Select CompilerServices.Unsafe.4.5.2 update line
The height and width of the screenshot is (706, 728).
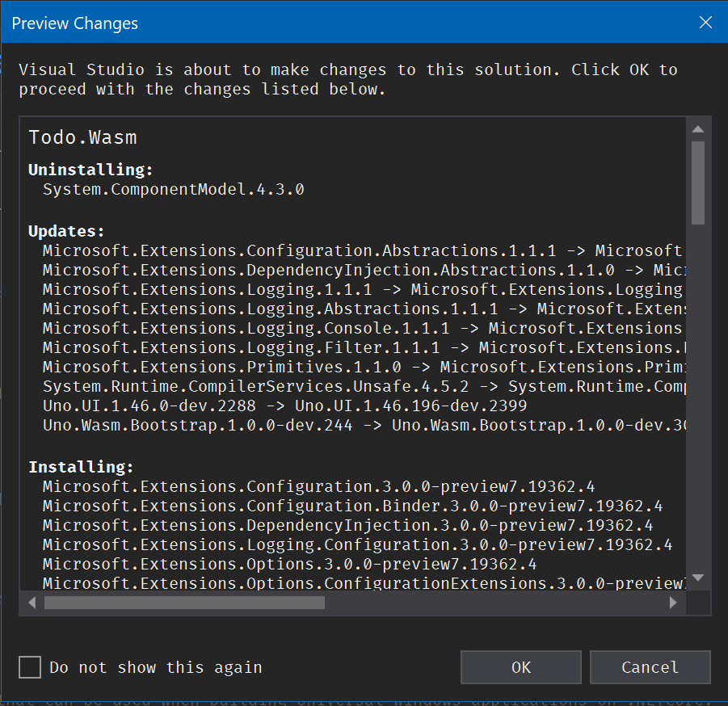pos(364,387)
